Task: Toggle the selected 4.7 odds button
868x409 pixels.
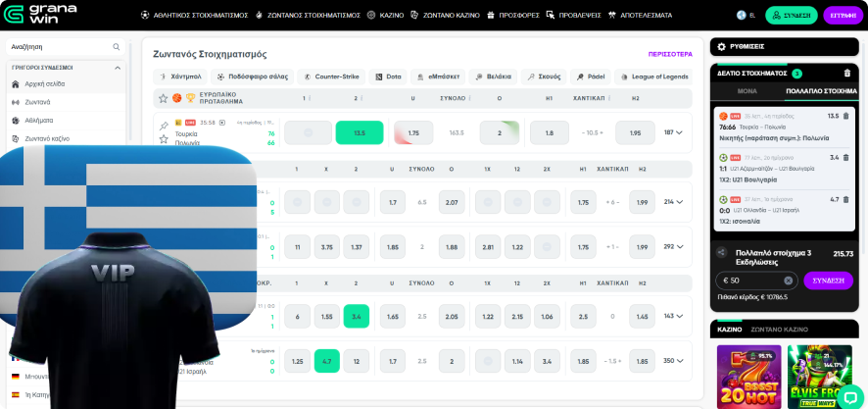Action: (326, 361)
